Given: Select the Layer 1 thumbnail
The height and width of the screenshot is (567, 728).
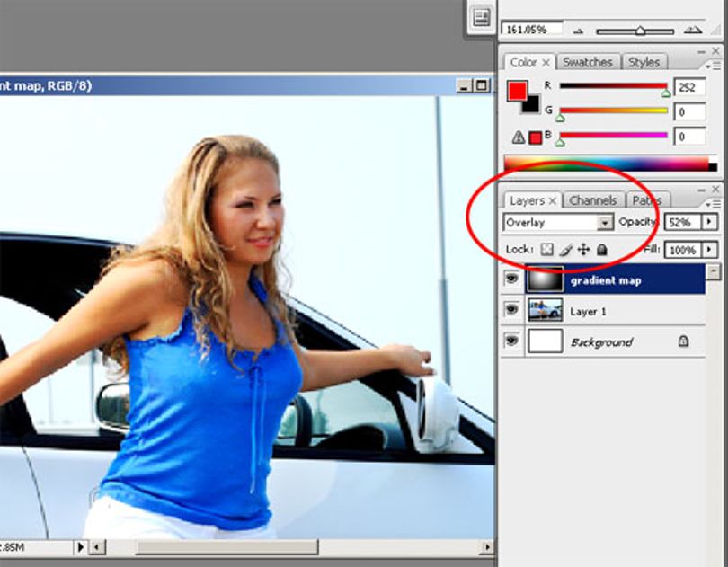Looking at the screenshot, I should point(546,310).
